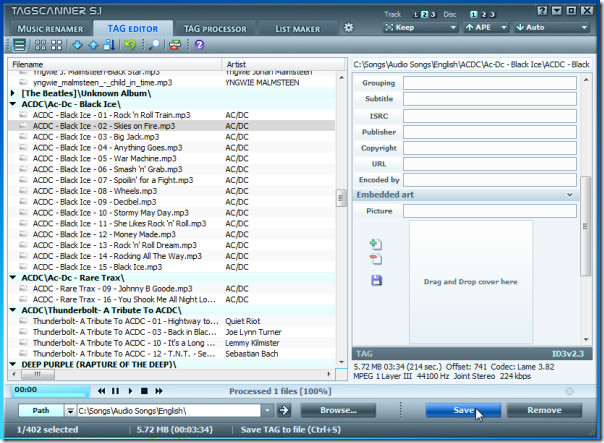Viewport: 604px width, 443px height.
Task: Select Rare Trax 09 Johnny B Goode.mp3
Action: pos(171,289)
